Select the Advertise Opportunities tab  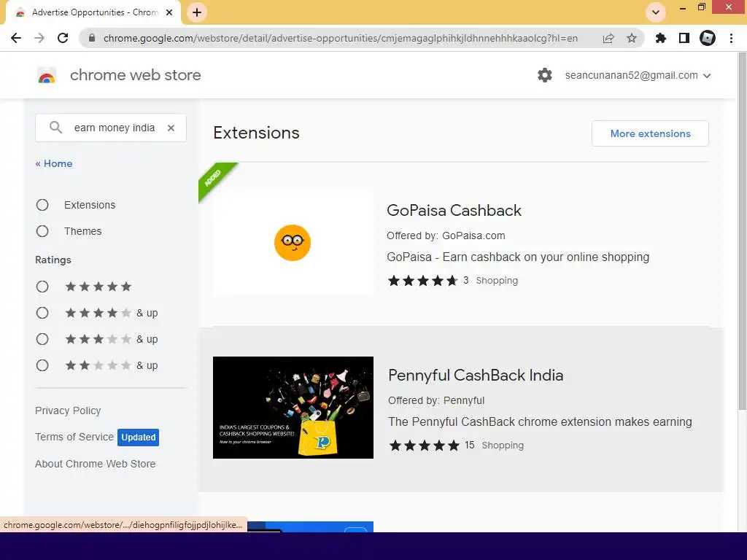(93, 12)
